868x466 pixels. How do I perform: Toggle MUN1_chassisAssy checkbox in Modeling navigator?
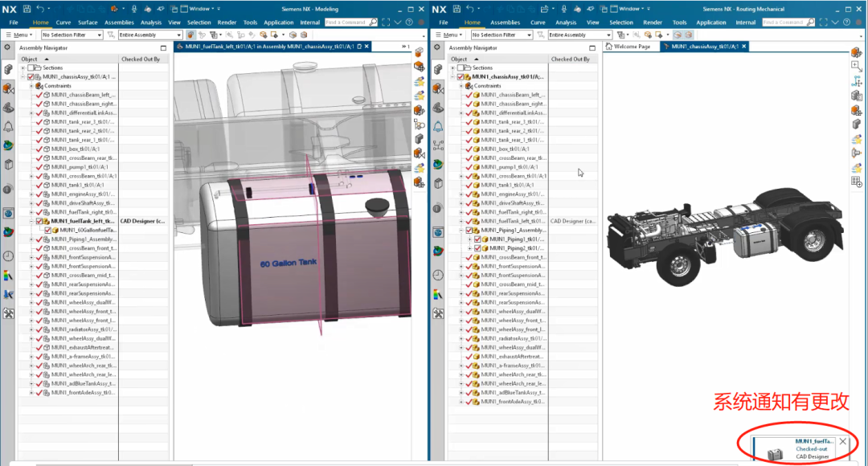[x=31, y=77]
